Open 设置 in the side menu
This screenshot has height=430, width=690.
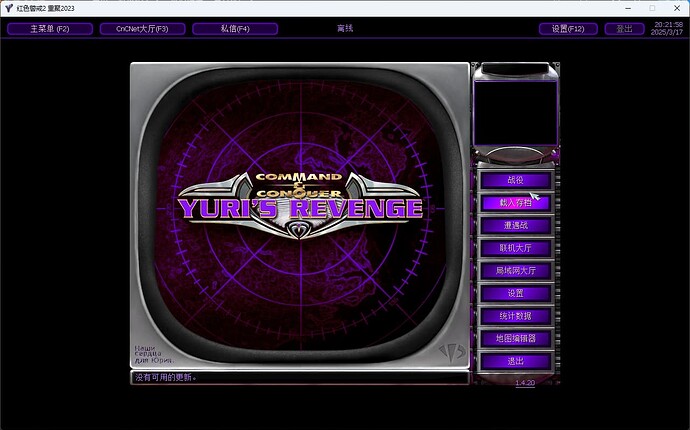[515, 294]
